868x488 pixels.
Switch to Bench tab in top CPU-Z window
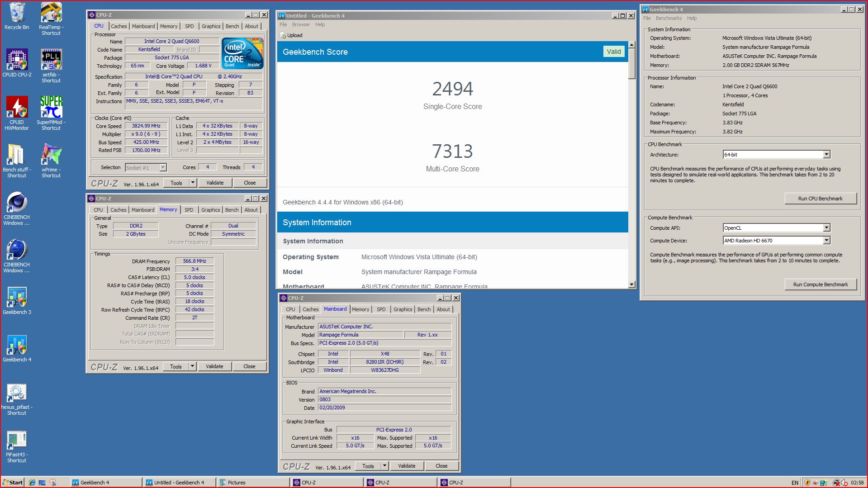[x=232, y=26]
